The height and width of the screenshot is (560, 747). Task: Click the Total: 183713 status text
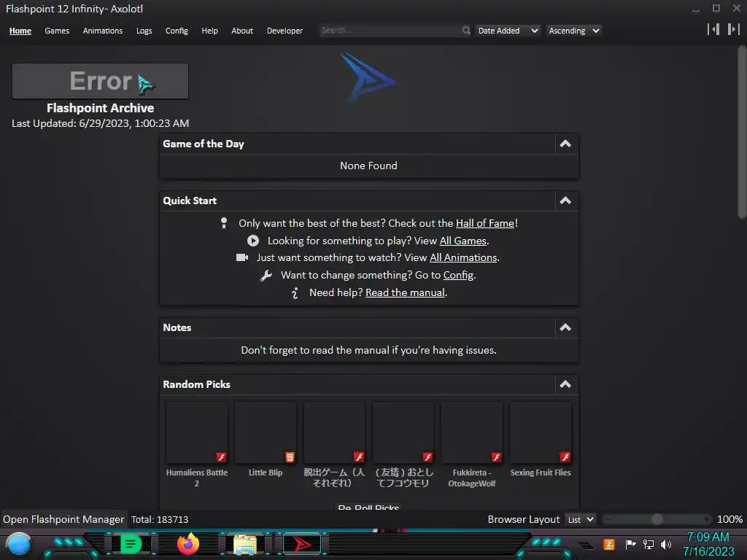[x=160, y=519]
